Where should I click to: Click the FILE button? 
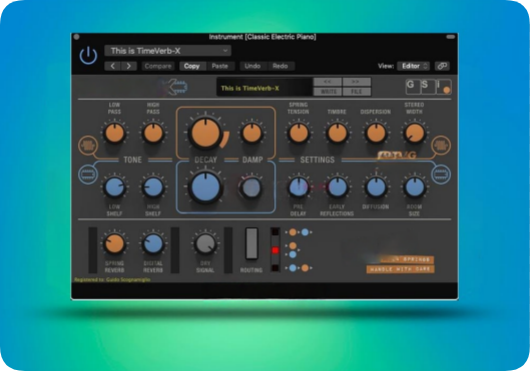click(357, 92)
